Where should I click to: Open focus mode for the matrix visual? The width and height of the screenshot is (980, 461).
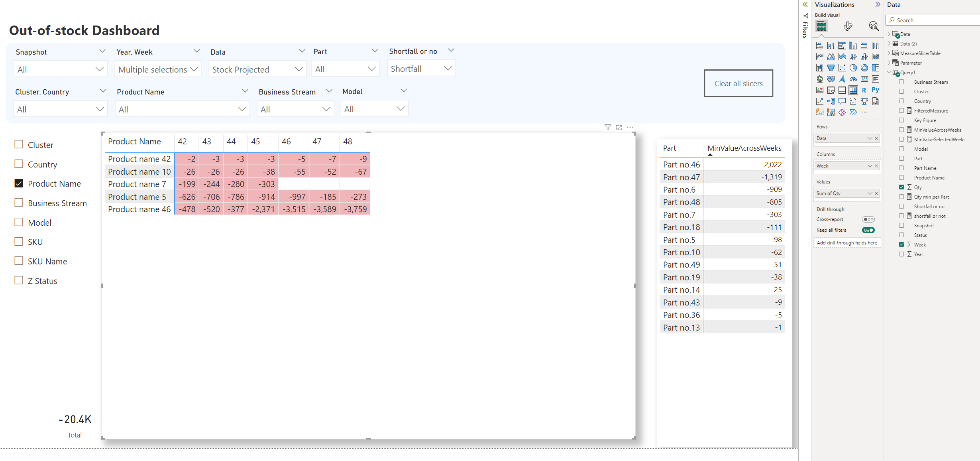pyautogui.click(x=619, y=127)
